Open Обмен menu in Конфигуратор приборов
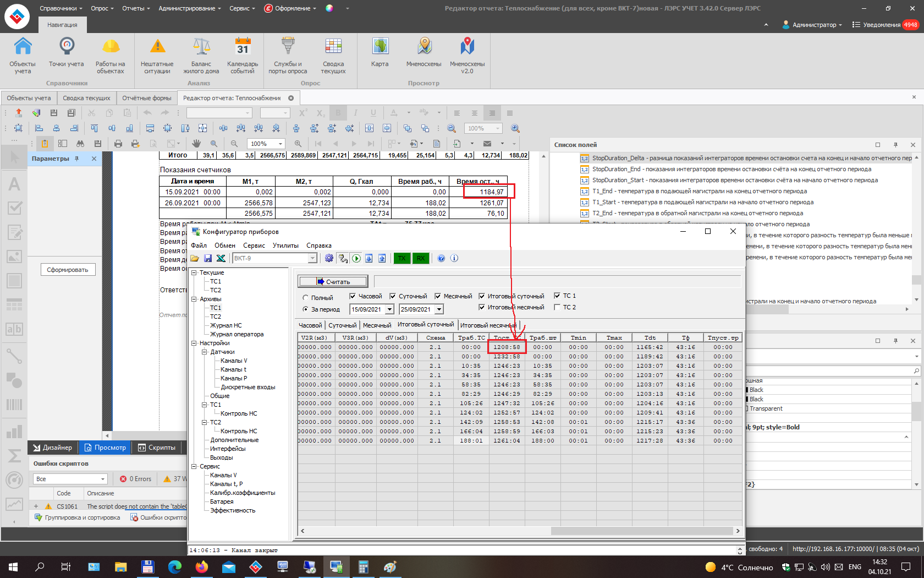The image size is (924, 578). pyautogui.click(x=225, y=246)
